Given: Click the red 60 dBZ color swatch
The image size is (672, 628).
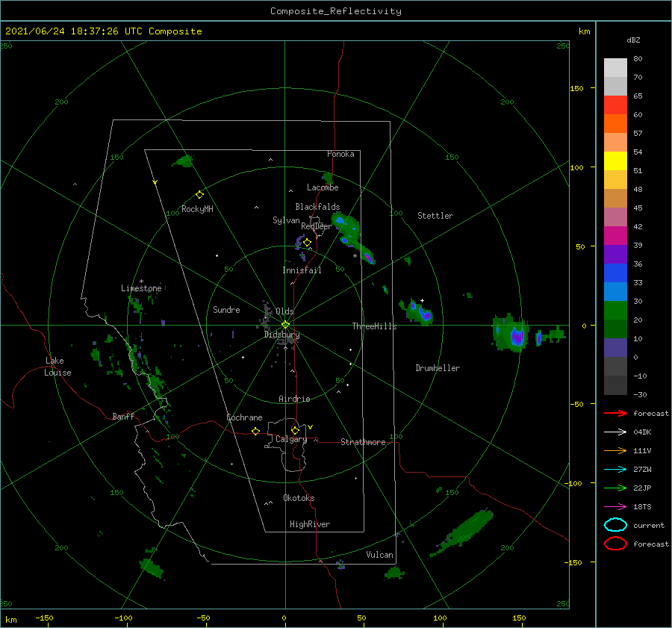Looking at the screenshot, I should click(x=615, y=105).
